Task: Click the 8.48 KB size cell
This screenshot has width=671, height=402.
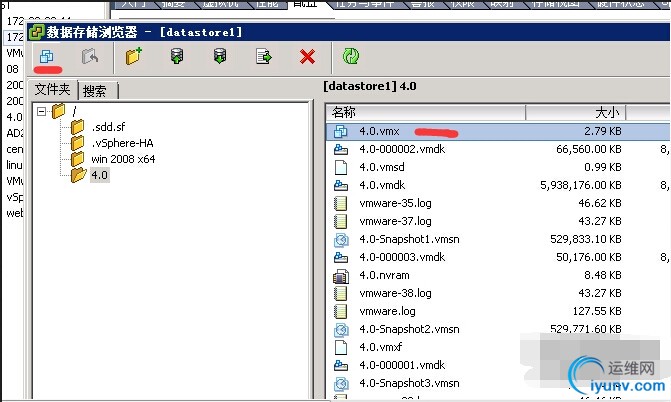Action: coord(603,275)
